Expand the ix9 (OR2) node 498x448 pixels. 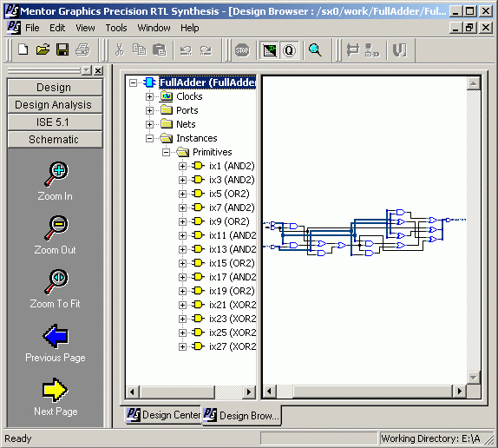pyautogui.click(x=182, y=221)
